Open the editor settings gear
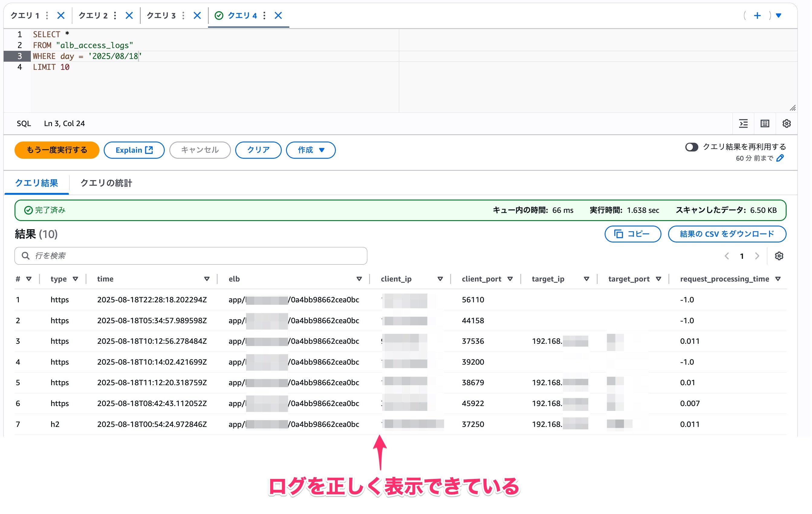Screen dimensions: 812x514 tap(786, 123)
